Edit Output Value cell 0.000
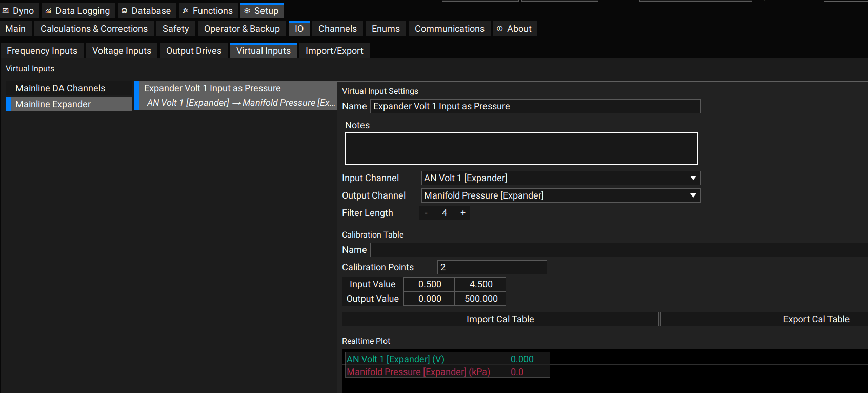 [429, 299]
